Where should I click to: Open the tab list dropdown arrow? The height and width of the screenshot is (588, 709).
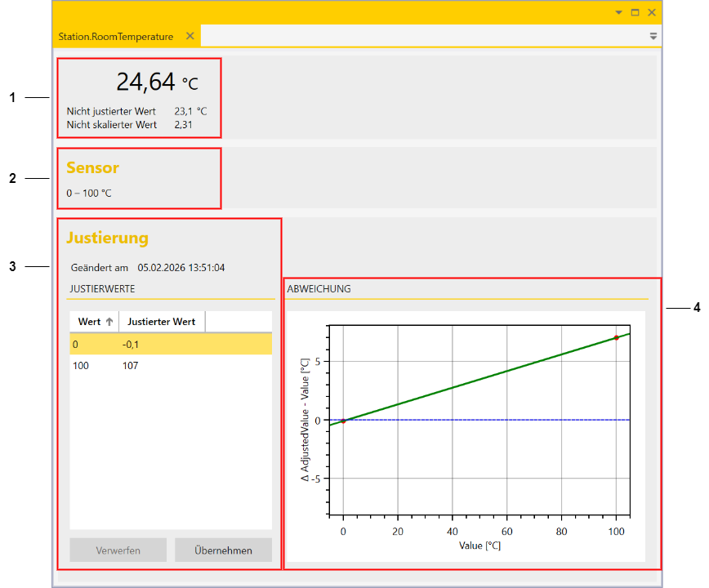(653, 36)
